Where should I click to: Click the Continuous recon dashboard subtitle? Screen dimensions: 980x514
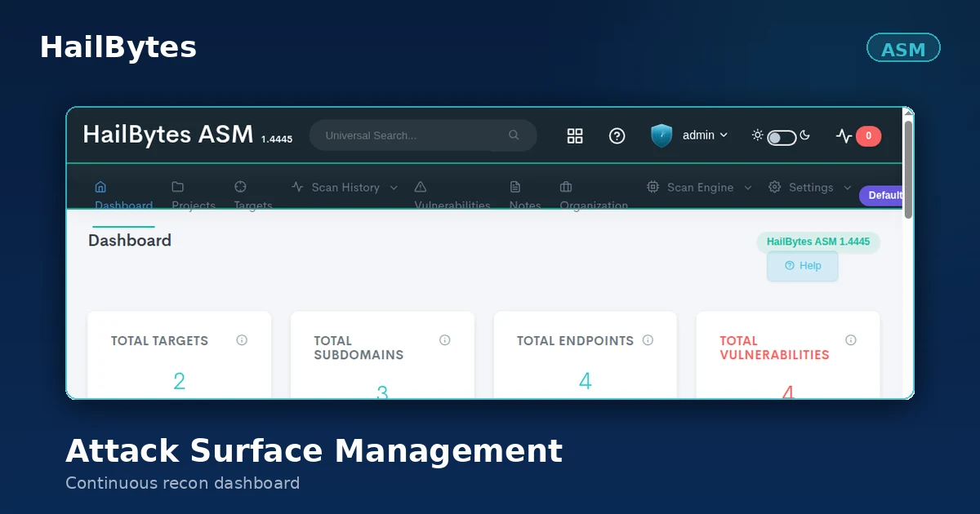[183, 483]
